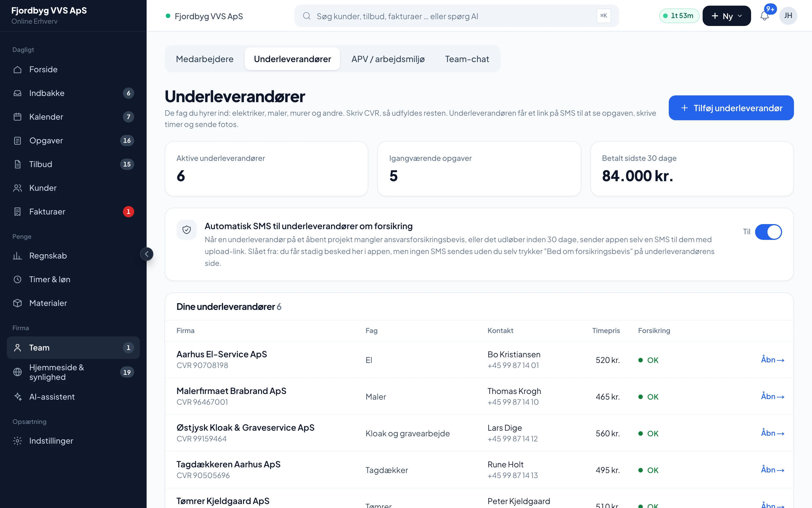Screen dimensions: 812x508
Task: Open the Timer & løn clock icon
Action: click(x=17, y=279)
